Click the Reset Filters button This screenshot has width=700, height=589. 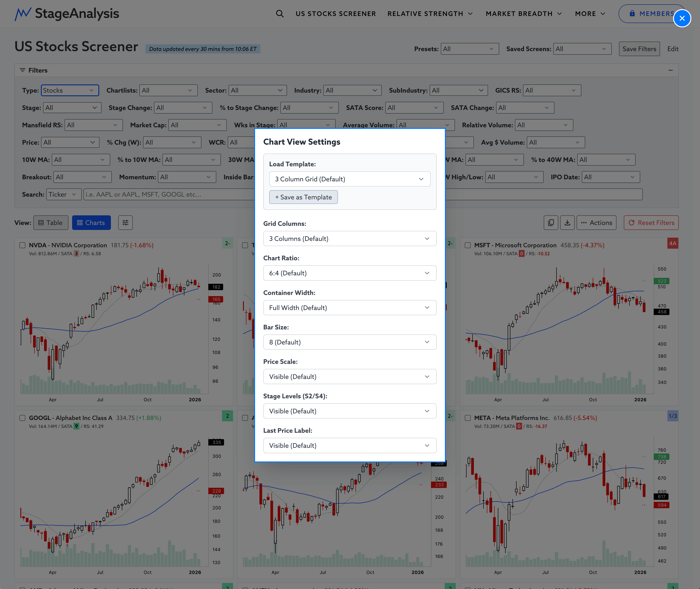[651, 223]
